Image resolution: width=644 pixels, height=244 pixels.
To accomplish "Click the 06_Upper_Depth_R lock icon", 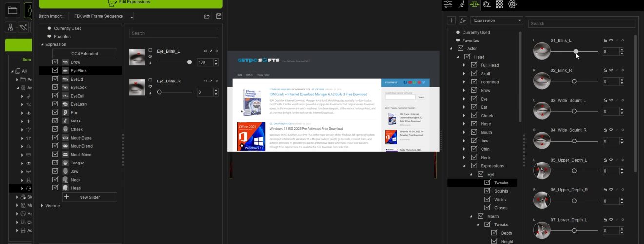I will click(x=605, y=190).
